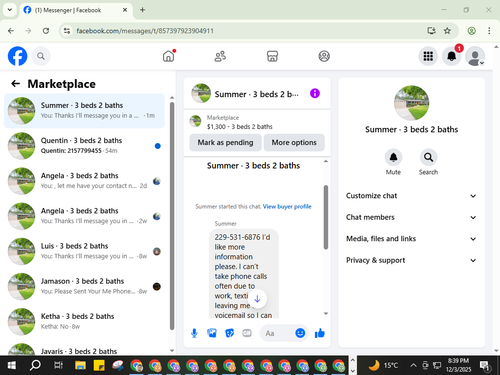Open the Facebook menu grid icon
This screenshot has height=375, width=500.
(428, 56)
